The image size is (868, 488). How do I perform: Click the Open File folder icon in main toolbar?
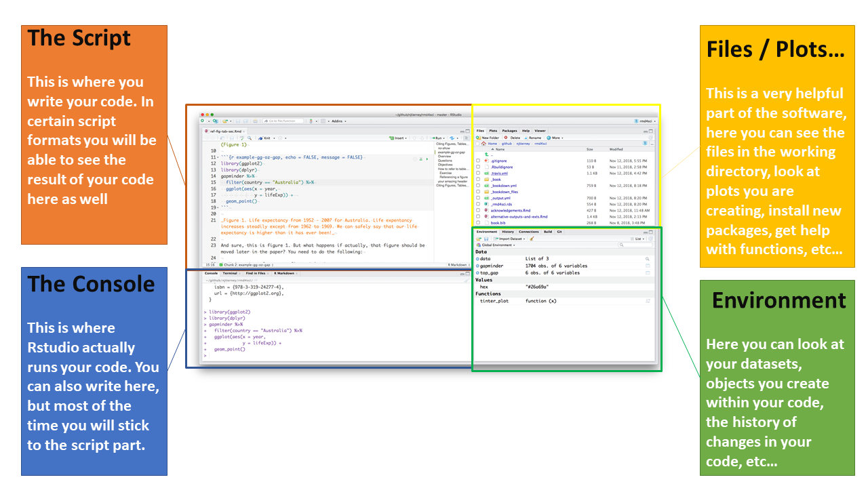point(225,121)
